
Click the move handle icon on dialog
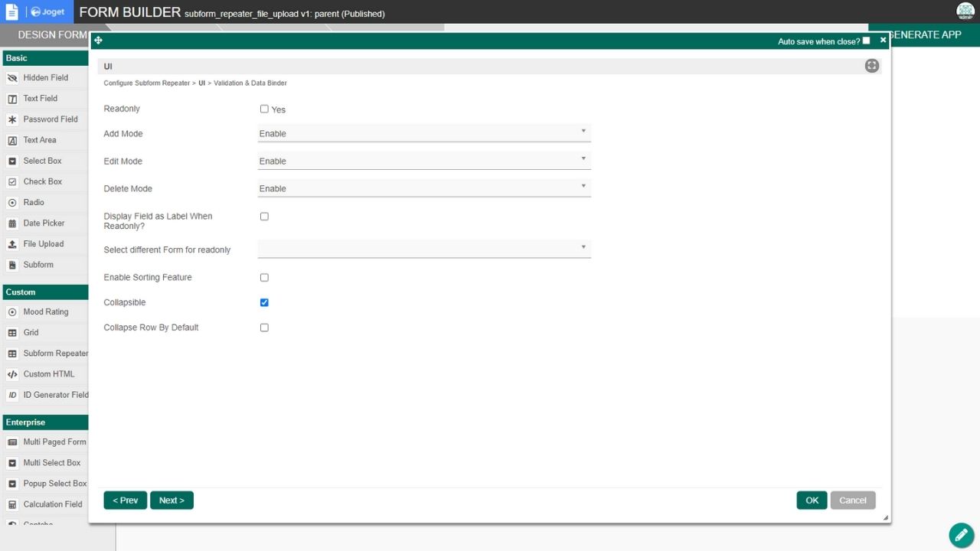click(x=98, y=41)
